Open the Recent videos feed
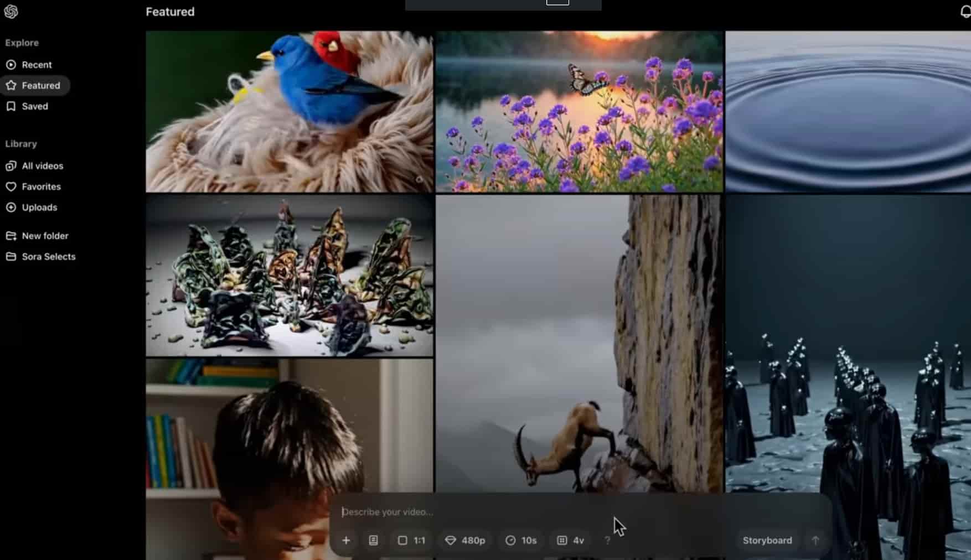Screen dimensions: 971x560 pyautogui.click(x=29, y=65)
